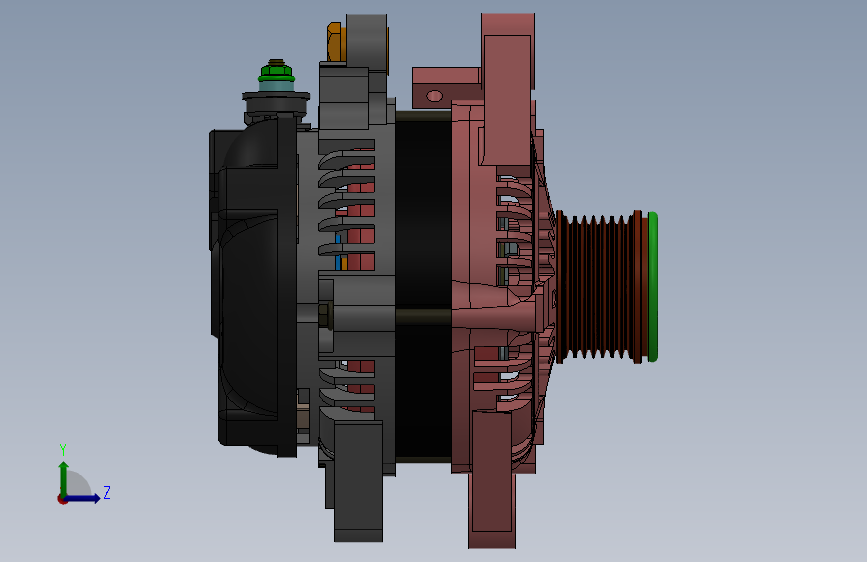The width and height of the screenshot is (867, 562).
Task: Click the red origin ball of the triad
Action: (62, 499)
